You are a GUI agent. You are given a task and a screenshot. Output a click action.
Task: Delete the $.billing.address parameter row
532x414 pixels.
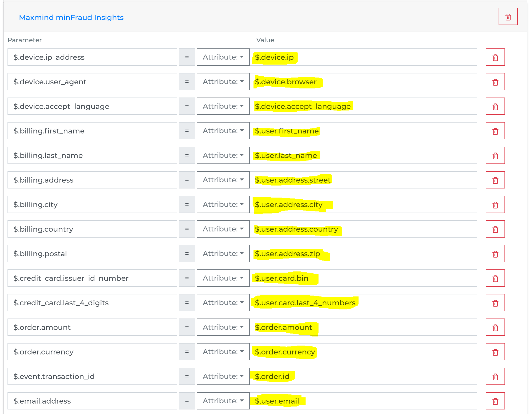pyautogui.click(x=495, y=180)
